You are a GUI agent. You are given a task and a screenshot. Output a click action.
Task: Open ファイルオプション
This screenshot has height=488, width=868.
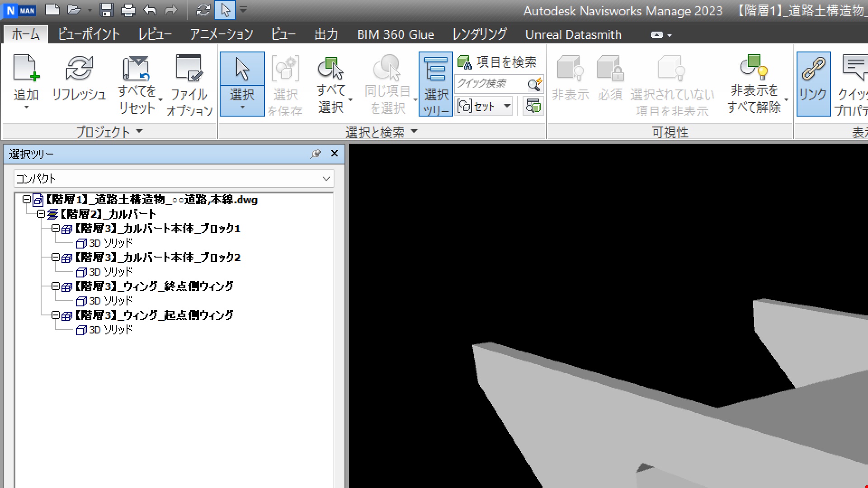point(189,84)
